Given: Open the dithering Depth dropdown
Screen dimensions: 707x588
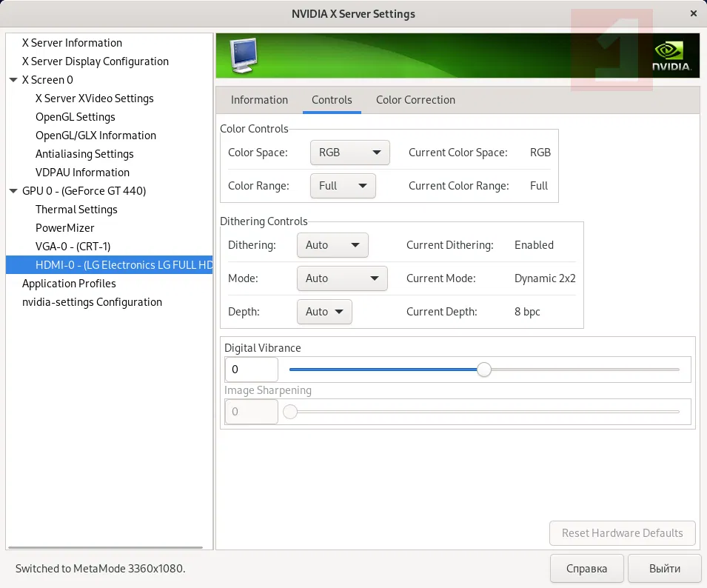Looking at the screenshot, I should [x=324, y=312].
